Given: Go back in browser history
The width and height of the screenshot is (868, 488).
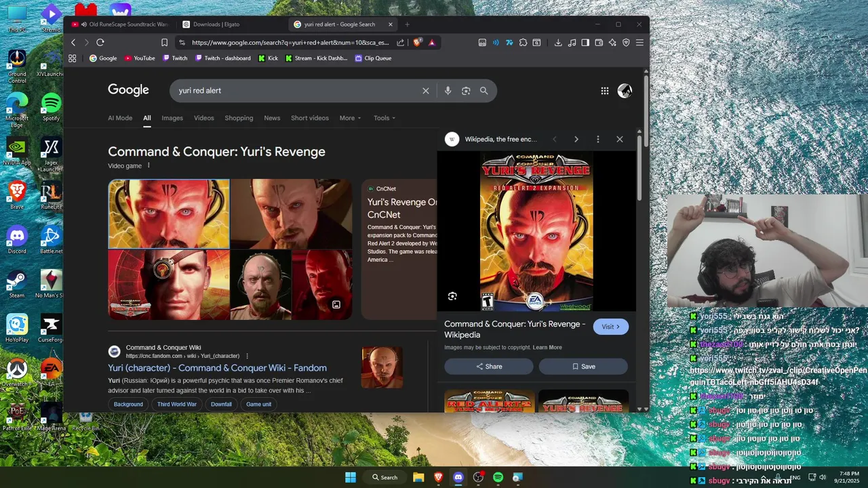Looking at the screenshot, I should [73, 42].
